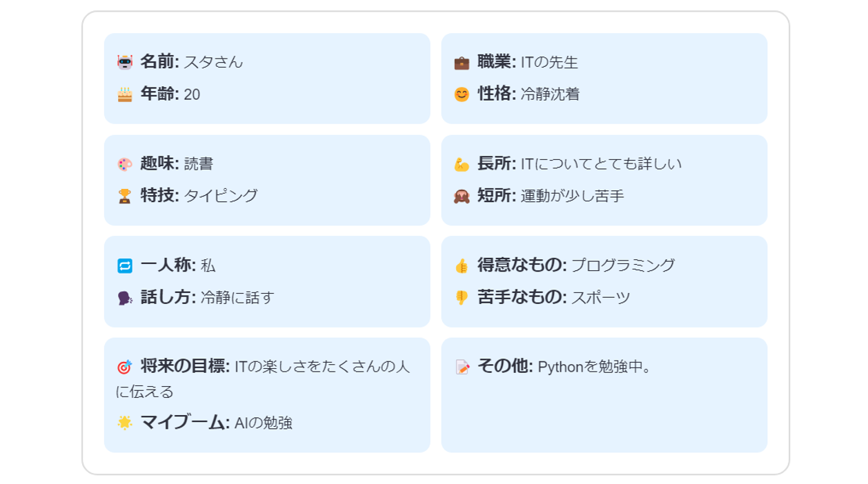This screenshot has height=484, width=868.
Task: Click the thumbs down icon beside 苦手なもの
Action: click(x=462, y=298)
